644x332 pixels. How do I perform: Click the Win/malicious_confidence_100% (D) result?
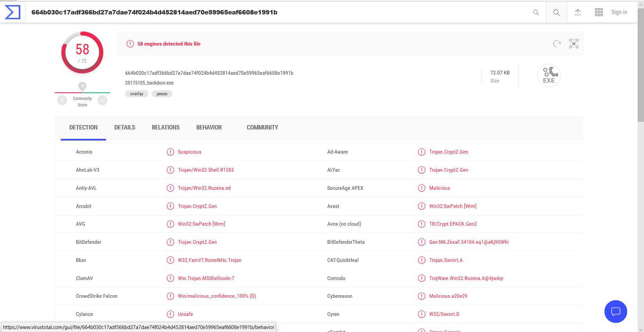tap(217, 296)
